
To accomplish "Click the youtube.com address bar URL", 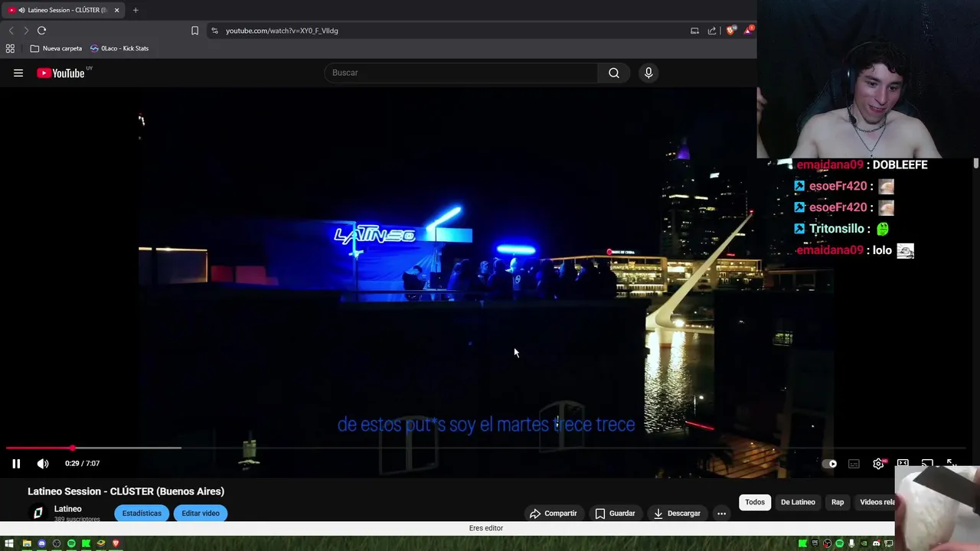I will click(282, 31).
